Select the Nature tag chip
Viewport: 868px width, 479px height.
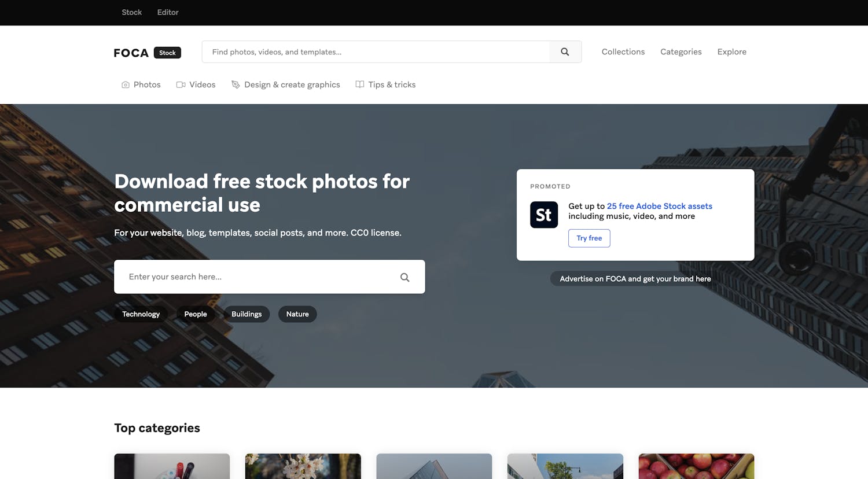point(297,314)
